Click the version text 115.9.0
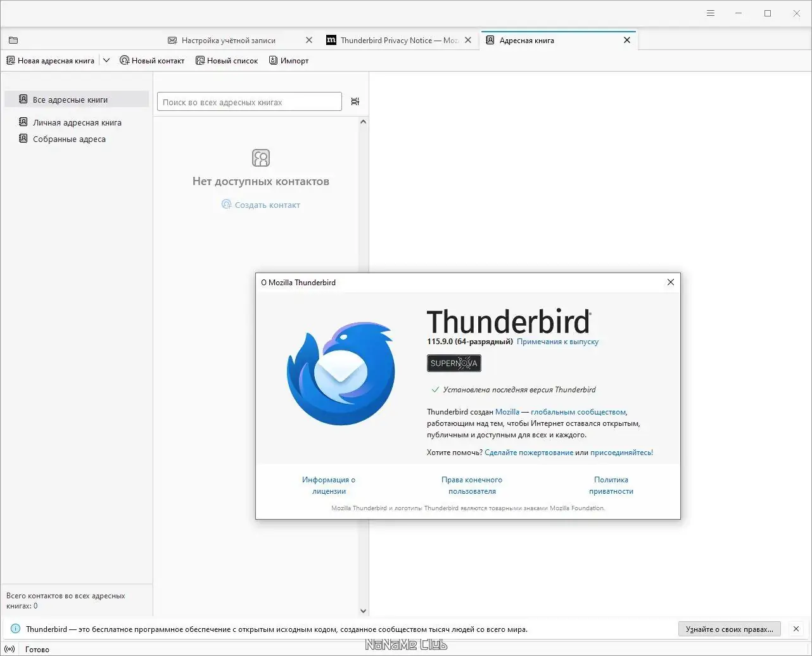 440,342
